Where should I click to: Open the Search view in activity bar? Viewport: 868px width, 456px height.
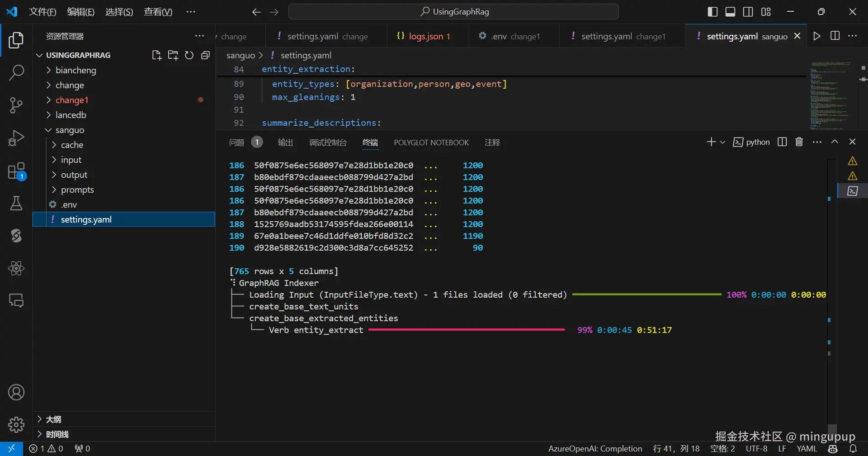pyautogui.click(x=16, y=72)
